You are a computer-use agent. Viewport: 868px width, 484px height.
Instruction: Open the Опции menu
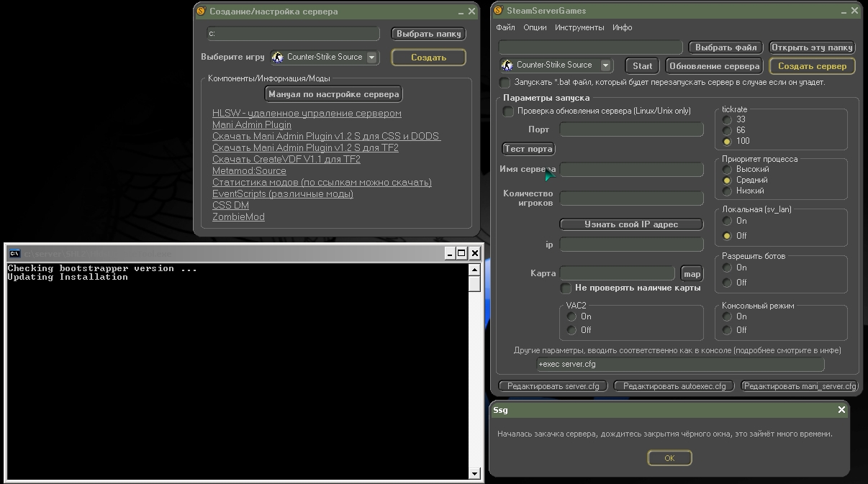click(x=535, y=27)
